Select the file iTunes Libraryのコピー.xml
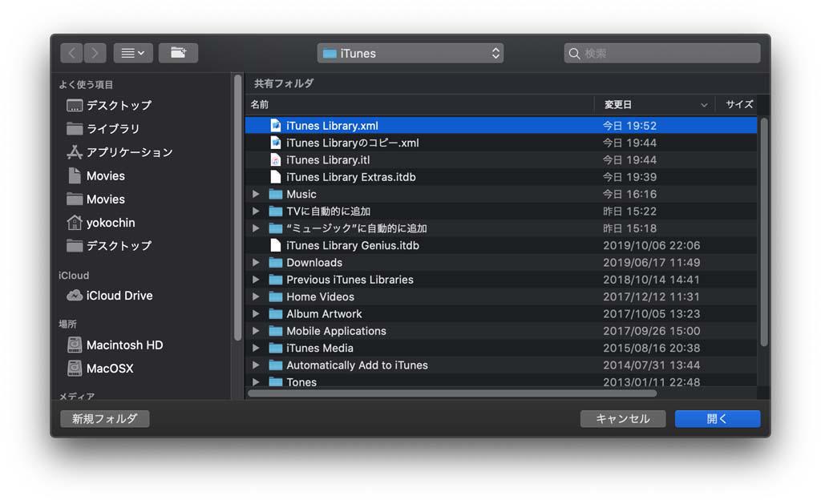The height and width of the screenshot is (504, 821). [x=501, y=143]
